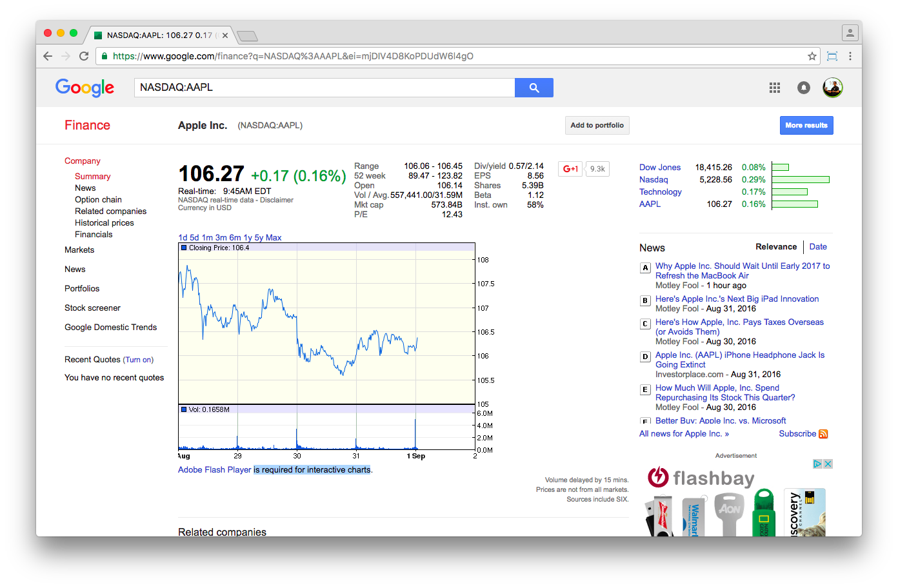
Task: Open Technology sector link
Action: point(661,192)
